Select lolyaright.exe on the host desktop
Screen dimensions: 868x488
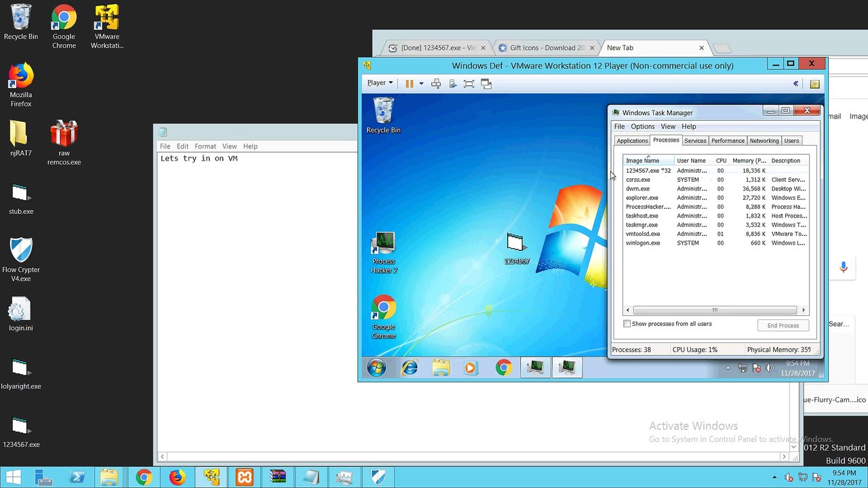point(21,373)
